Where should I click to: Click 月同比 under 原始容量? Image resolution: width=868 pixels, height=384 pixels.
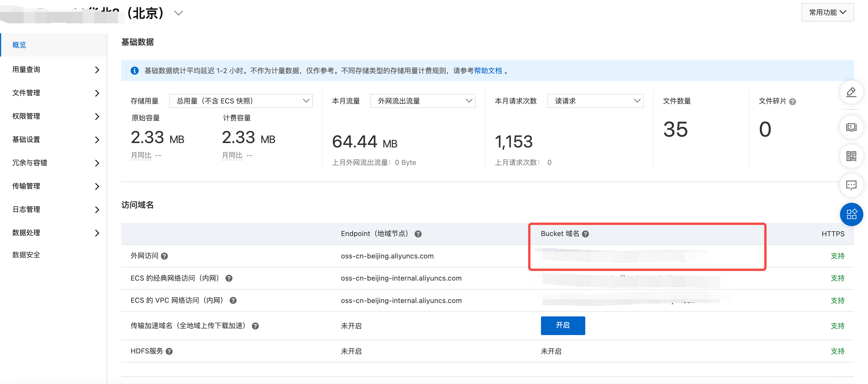click(141, 155)
